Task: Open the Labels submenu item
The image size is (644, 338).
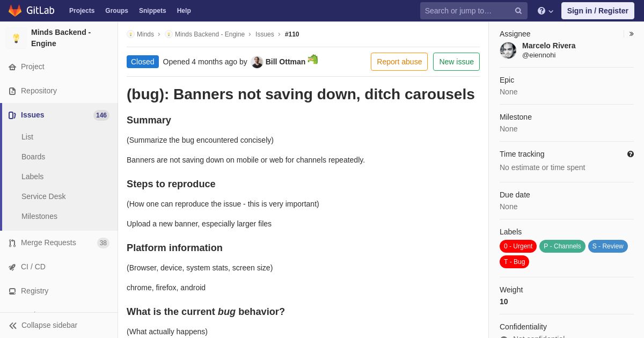Action: tap(33, 177)
